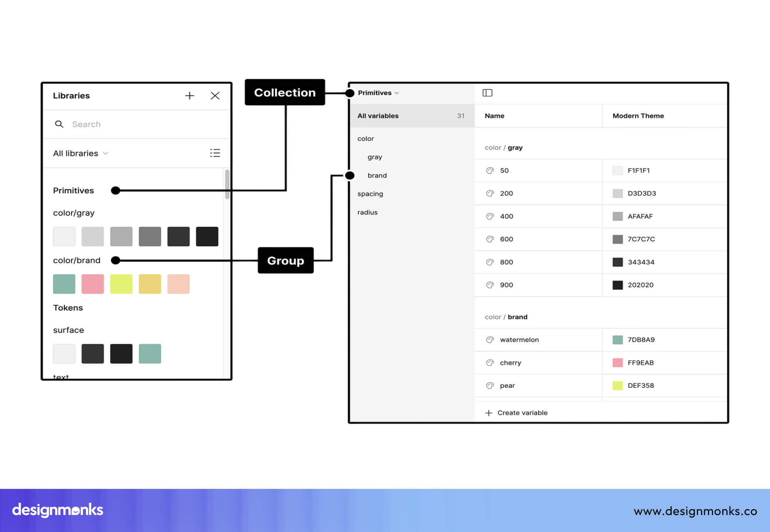The image size is (770, 532).
Task: Click the palette icon for variable 900
Action: click(490, 285)
